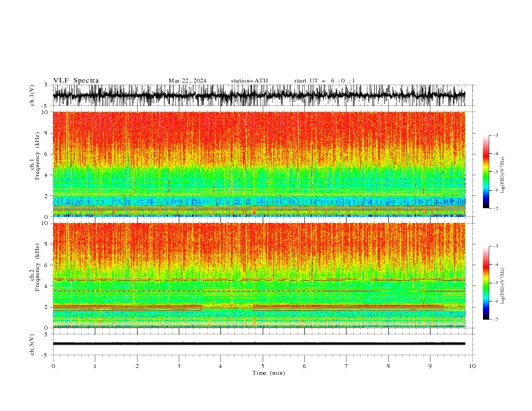Click the '-5' tick on ch.1(V) axis
Viewport: 532px width, 411px height.
pyautogui.click(x=46, y=106)
